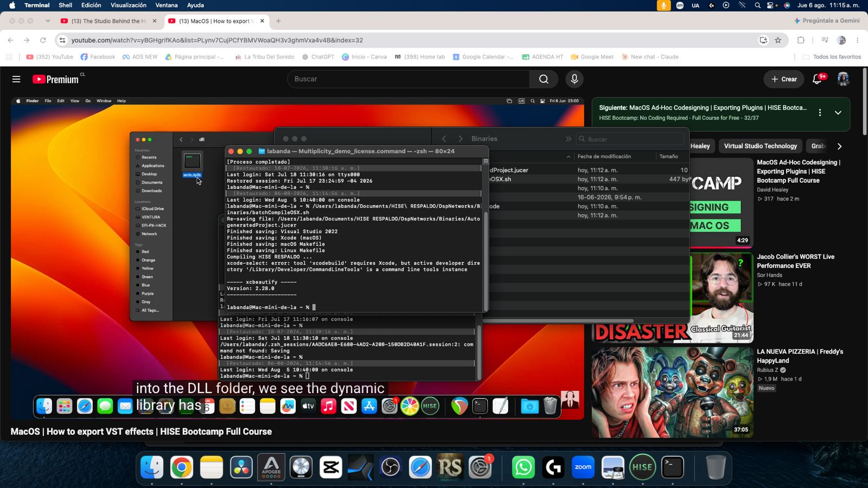
Task: Open Siri from the menu bar
Action: click(x=787, y=5)
